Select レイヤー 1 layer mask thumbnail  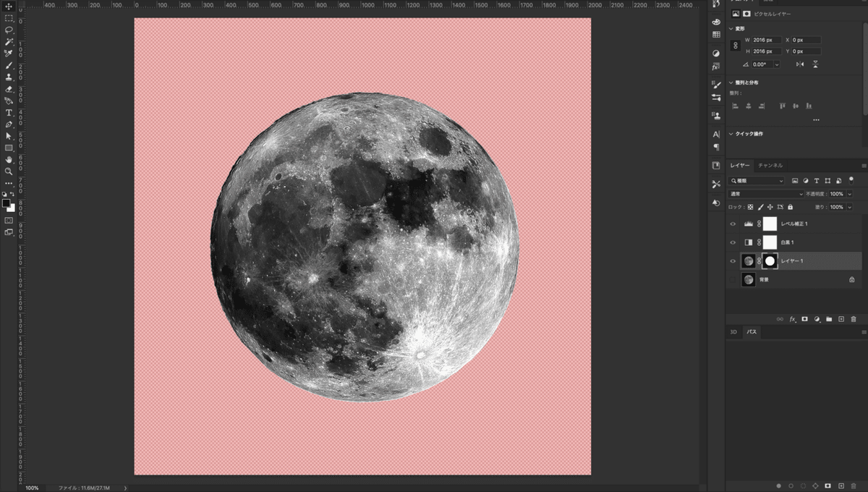point(770,261)
